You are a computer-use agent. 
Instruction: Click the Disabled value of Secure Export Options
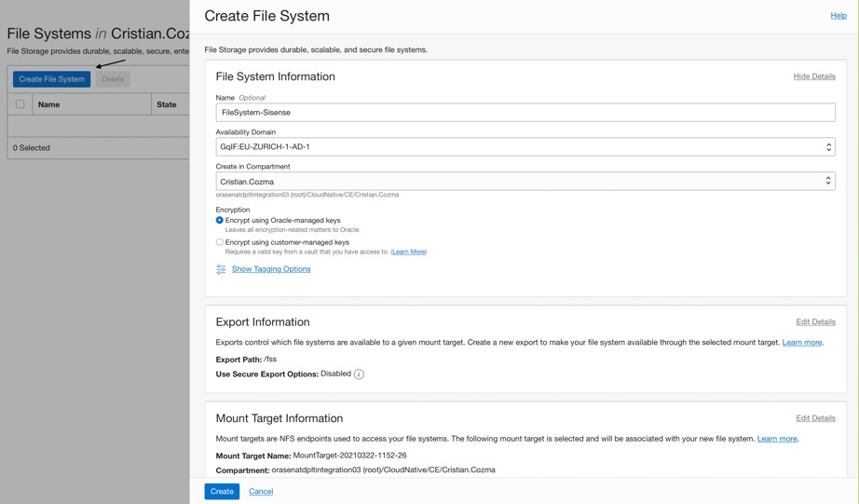tap(335, 374)
